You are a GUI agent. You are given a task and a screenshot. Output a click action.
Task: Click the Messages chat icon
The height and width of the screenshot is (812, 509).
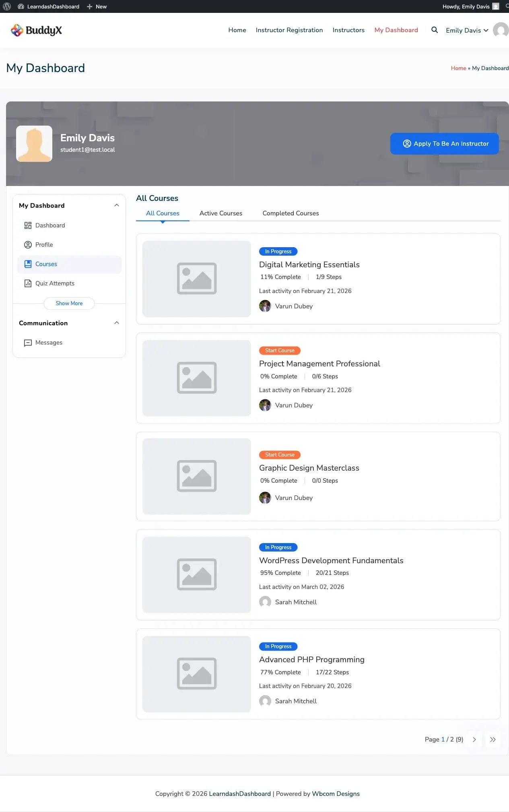(x=28, y=343)
